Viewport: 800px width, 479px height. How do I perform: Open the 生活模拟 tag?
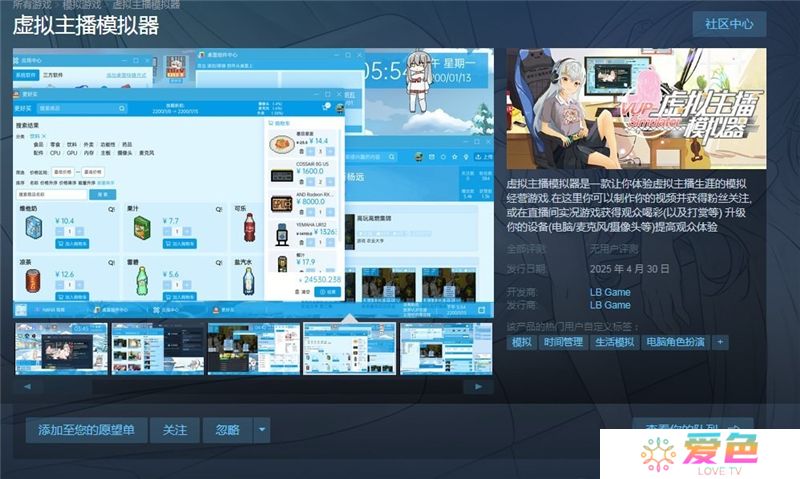(x=614, y=342)
